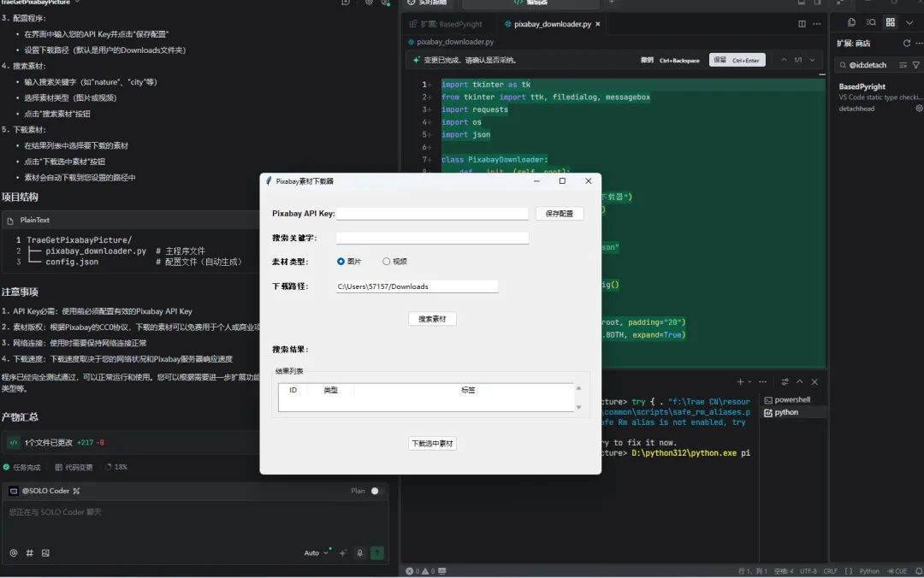Click the results list scrollbar down arrow
This screenshot has height=578, width=924.
(x=578, y=407)
